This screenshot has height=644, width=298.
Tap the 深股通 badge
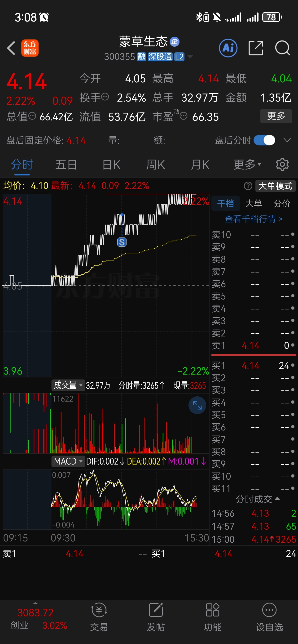tap(160, 57)
